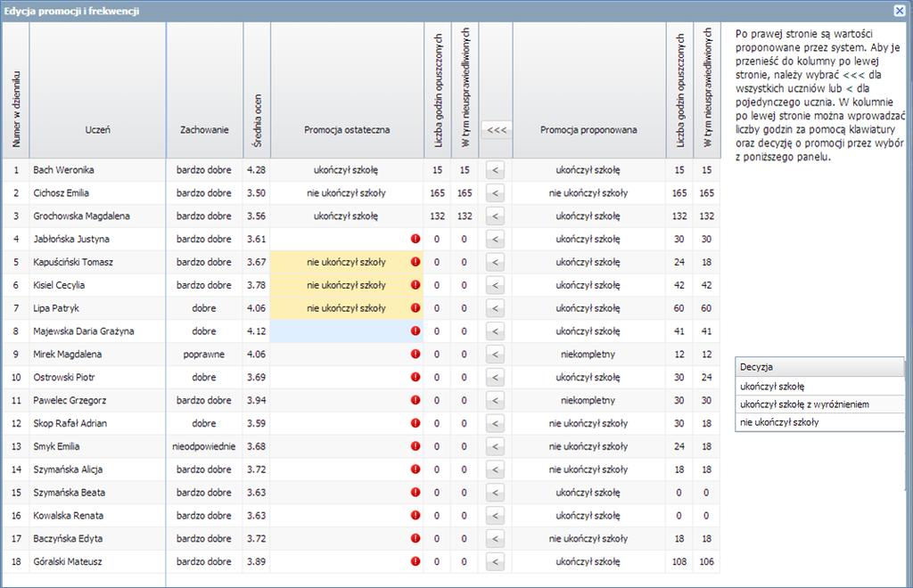The image size is (913, 588).
Task: Transfer proposed values for Skop Rafał Adrian
Action: [495, 423]
